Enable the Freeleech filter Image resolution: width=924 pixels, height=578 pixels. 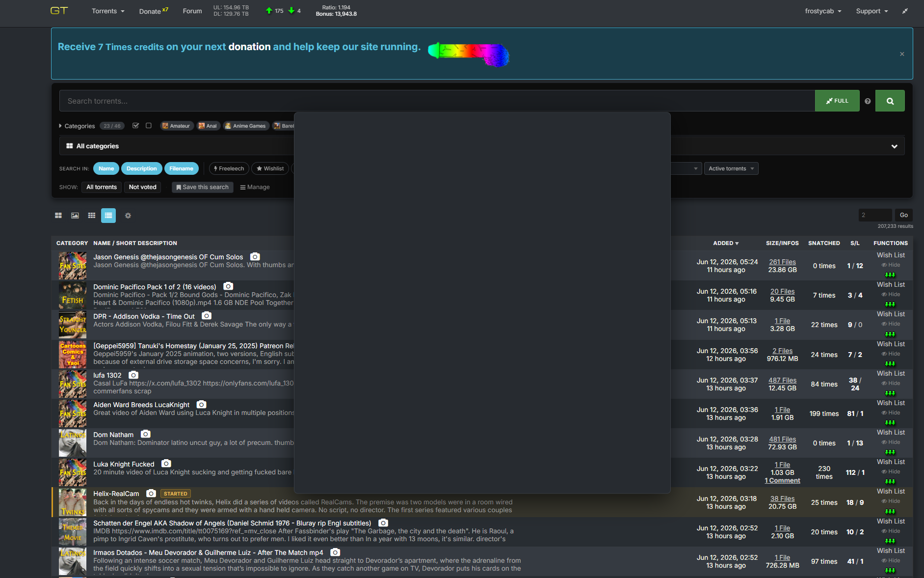(229, 168)
